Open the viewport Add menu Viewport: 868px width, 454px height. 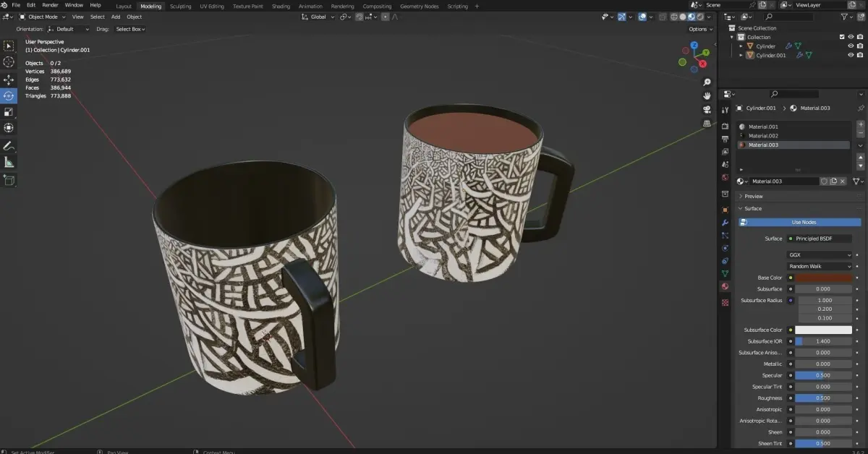tap(116, 17)
